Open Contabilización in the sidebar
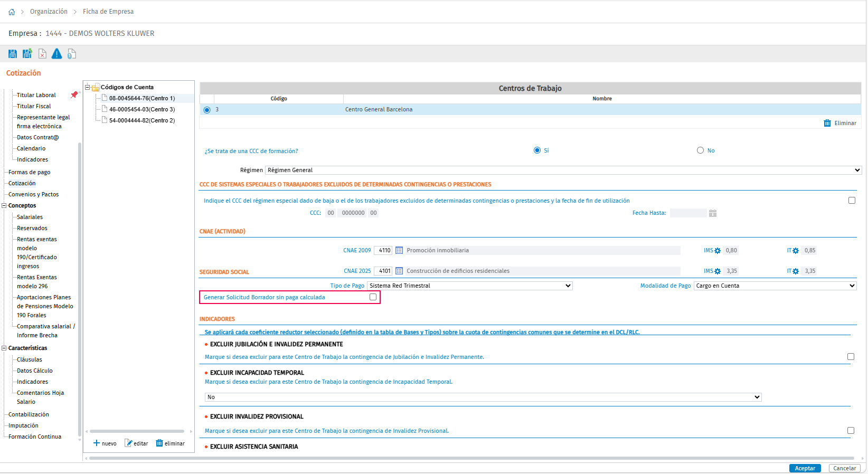 (29, 414)
